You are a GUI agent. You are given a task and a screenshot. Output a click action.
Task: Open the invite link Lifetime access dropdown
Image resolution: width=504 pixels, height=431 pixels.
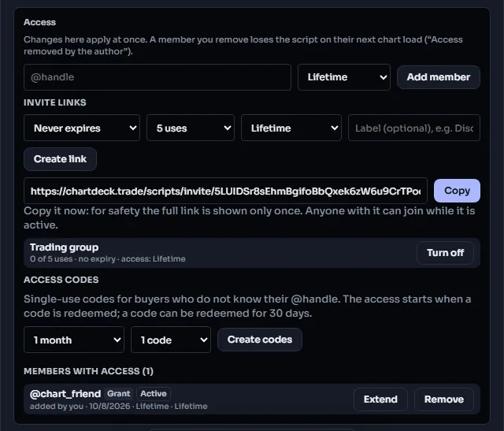(291, 128)
